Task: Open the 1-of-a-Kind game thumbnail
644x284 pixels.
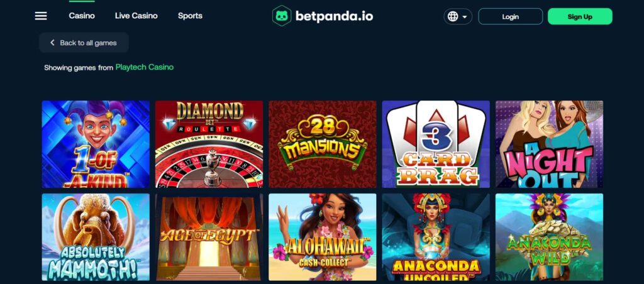Action: (x=96, y=144)
